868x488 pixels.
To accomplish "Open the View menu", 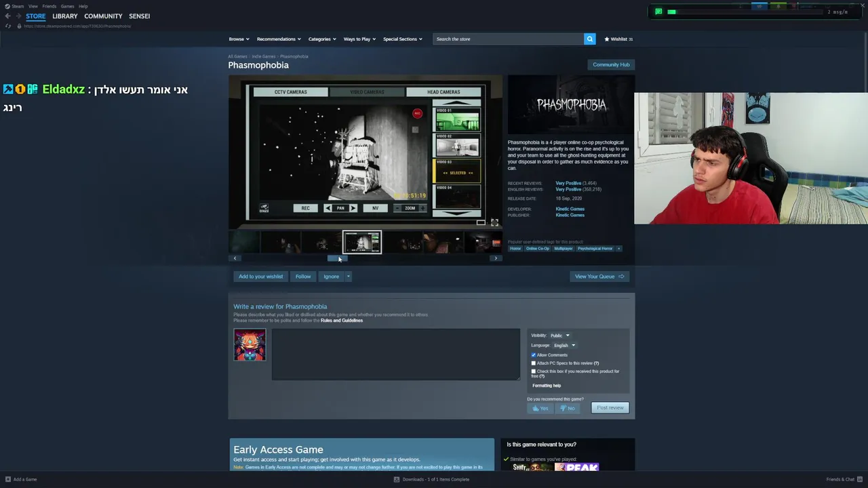I will coord(33,6).
